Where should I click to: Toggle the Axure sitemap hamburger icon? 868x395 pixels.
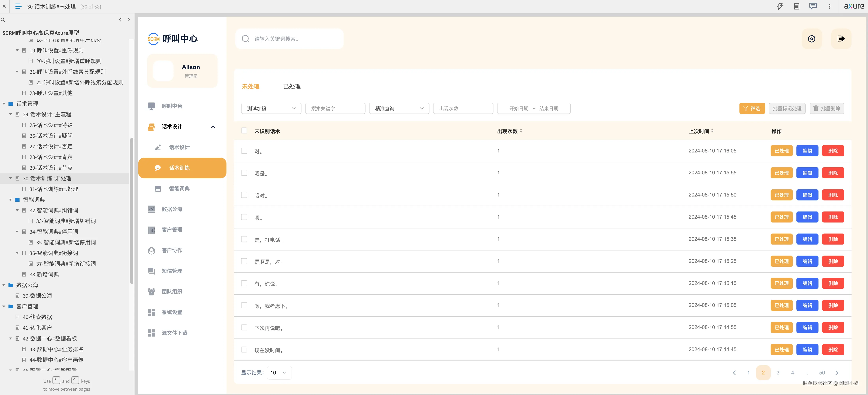(x=19, y=6)
